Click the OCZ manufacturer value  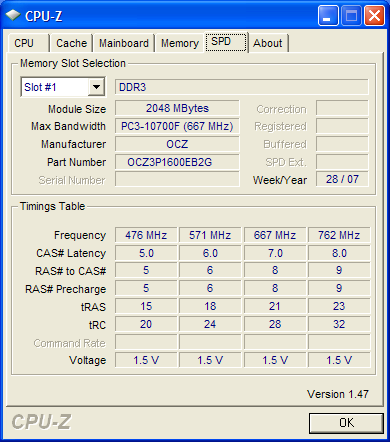click(x=177, y=144)
